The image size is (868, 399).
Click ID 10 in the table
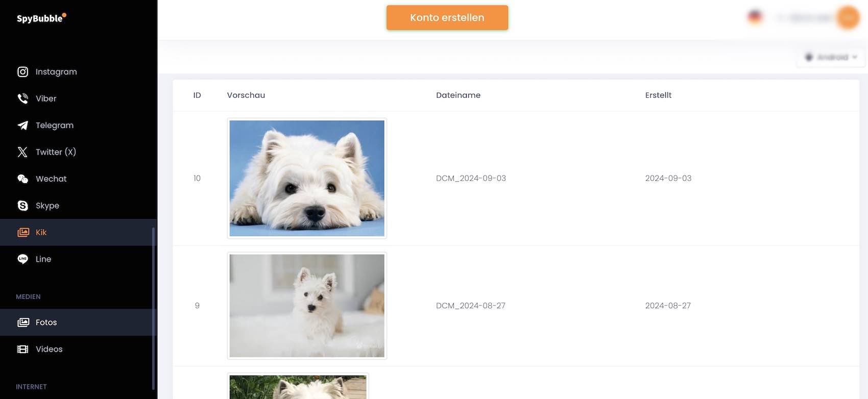[197, 179]
